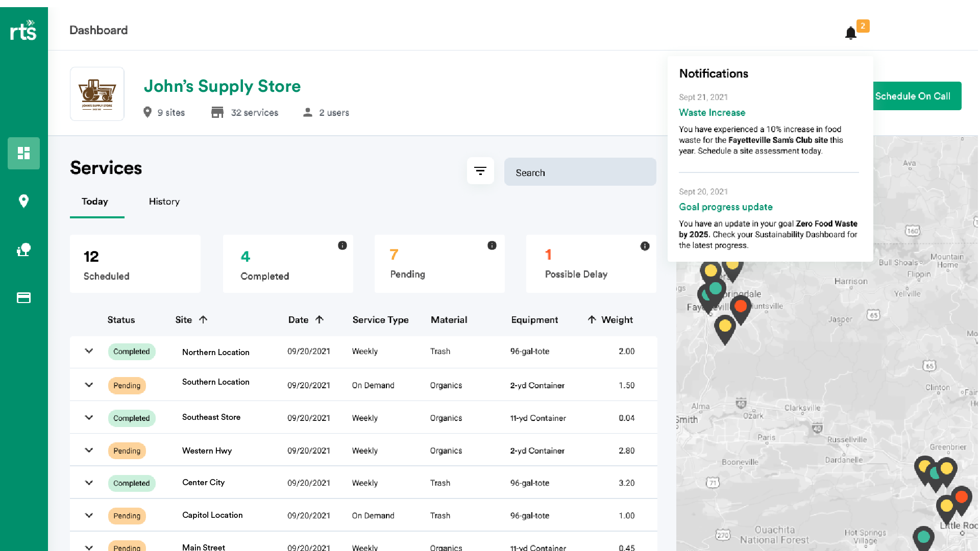Select the Southeast Store site name
Screen dimensions: 980x551
click(211, 417)
